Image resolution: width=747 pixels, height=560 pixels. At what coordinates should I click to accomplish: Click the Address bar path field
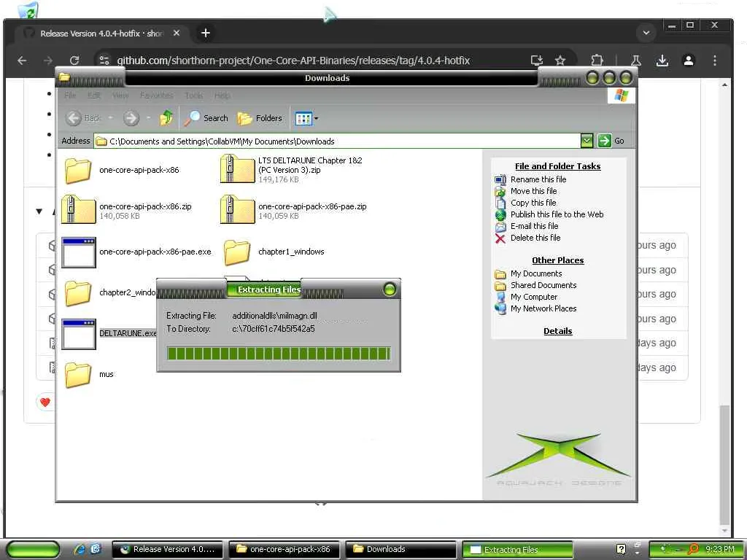336,141
